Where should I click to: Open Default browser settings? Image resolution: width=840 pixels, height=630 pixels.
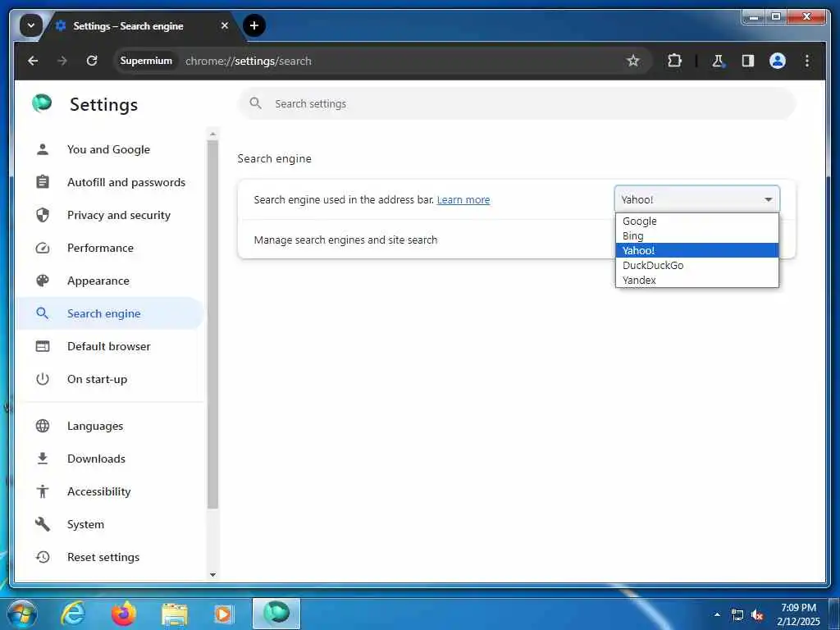click(x=109, y=346)
